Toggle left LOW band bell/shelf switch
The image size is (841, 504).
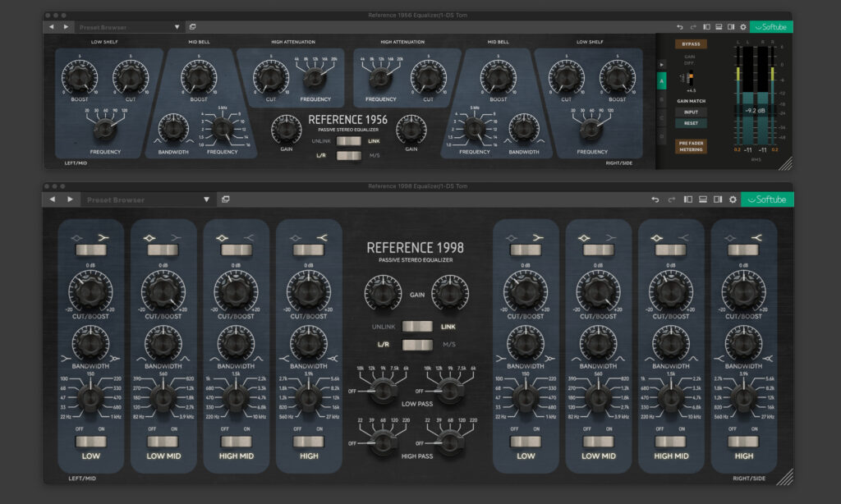90,250
